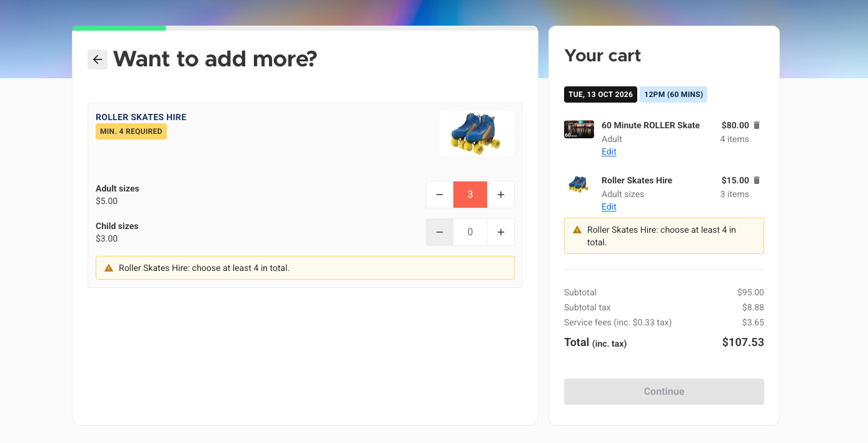Click the $15.00 price in cart
Image resolution: width=868 pixels, height=443 pixels.
(735, 180)
